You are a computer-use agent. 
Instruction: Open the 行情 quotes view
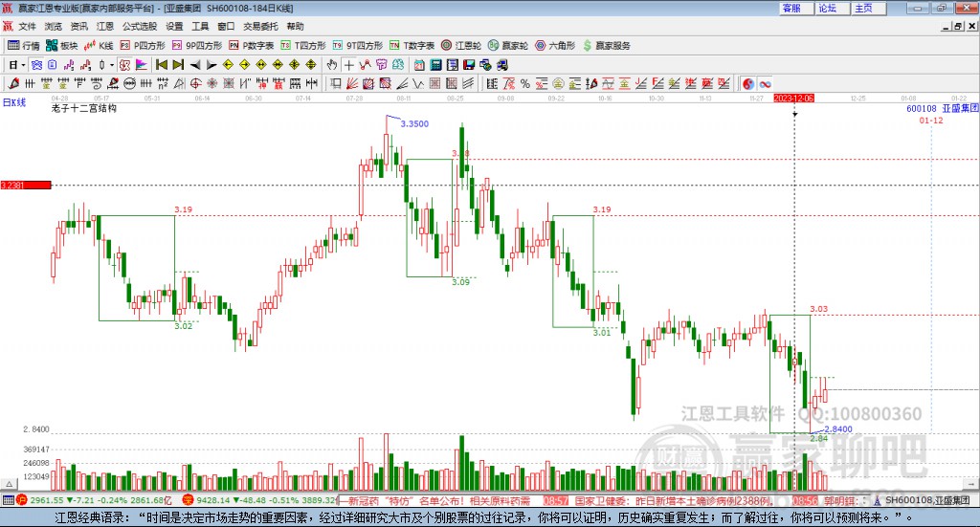tap(23, 46)
